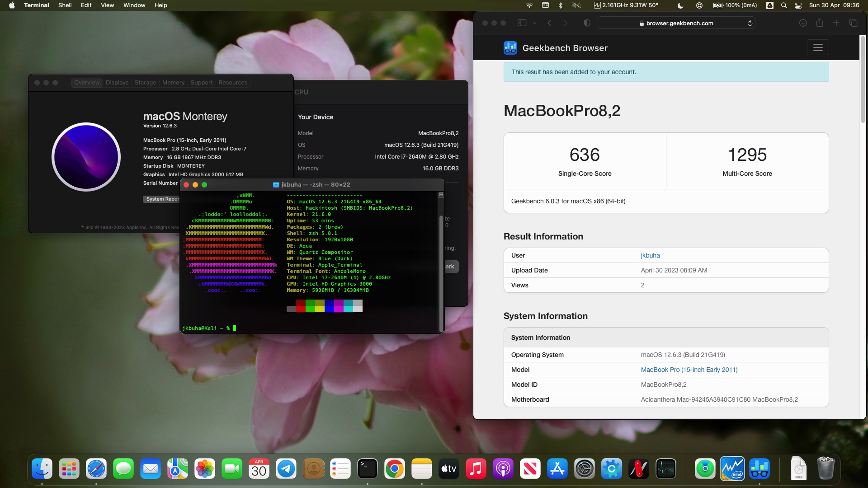Expand Geekbench Browser hamburger menu
Screen dimensions: 868x488
(818, 47)
